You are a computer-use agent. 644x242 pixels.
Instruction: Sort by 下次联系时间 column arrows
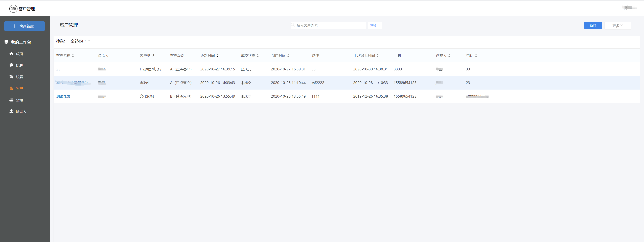[x=377, y=56]
